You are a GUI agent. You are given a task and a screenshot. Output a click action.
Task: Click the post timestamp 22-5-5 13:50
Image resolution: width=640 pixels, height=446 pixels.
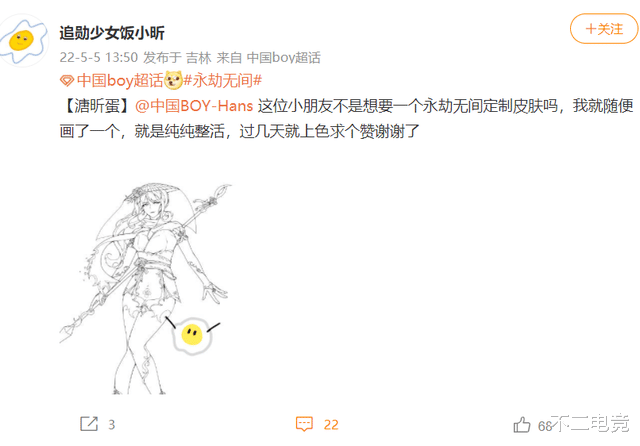pyautogui.click(x=99, y=58)
